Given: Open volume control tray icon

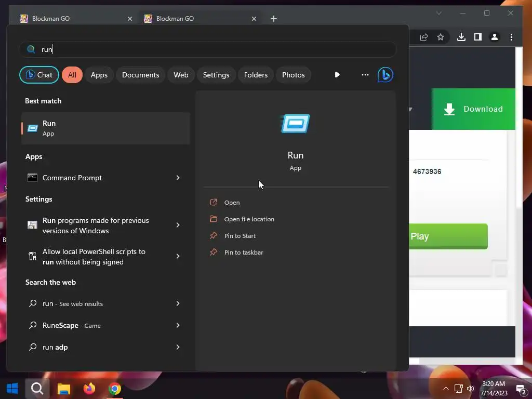Looking at the screenshot, I should [471, 389].
